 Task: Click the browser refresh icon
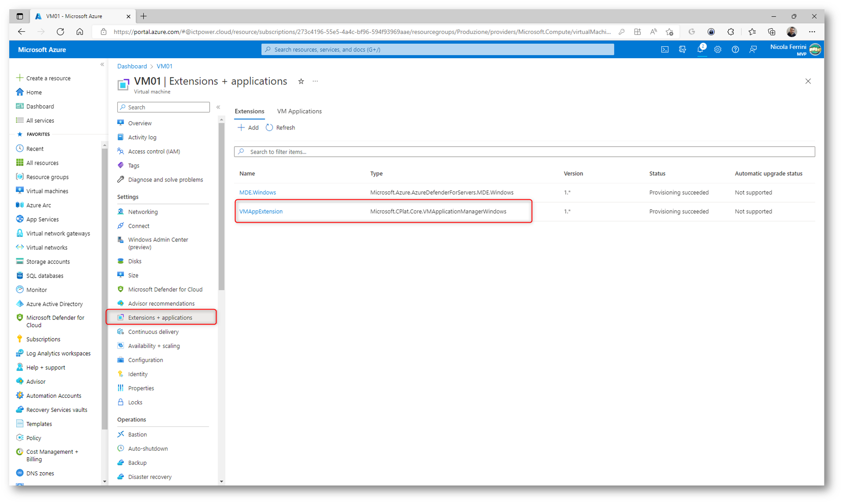(x=60, y=32)
